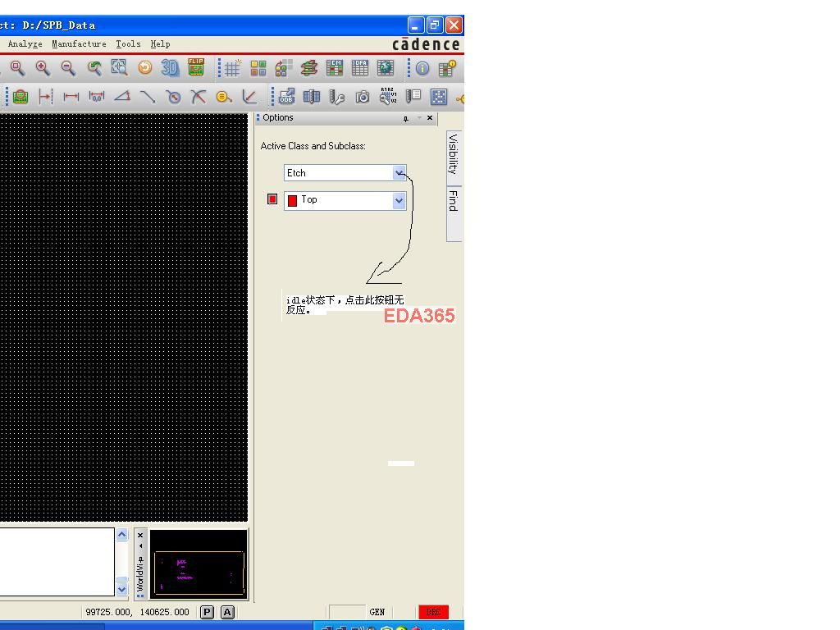Select the radial arc dimension icon
This screenshot has width=840, height=630.
pyautogui.click(x=199, y=97)
